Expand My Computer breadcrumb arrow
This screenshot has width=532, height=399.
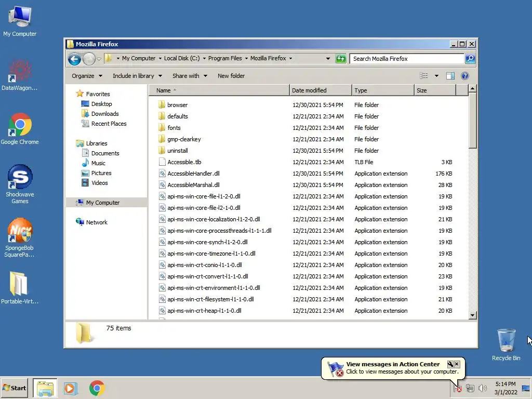click(160, 58)
